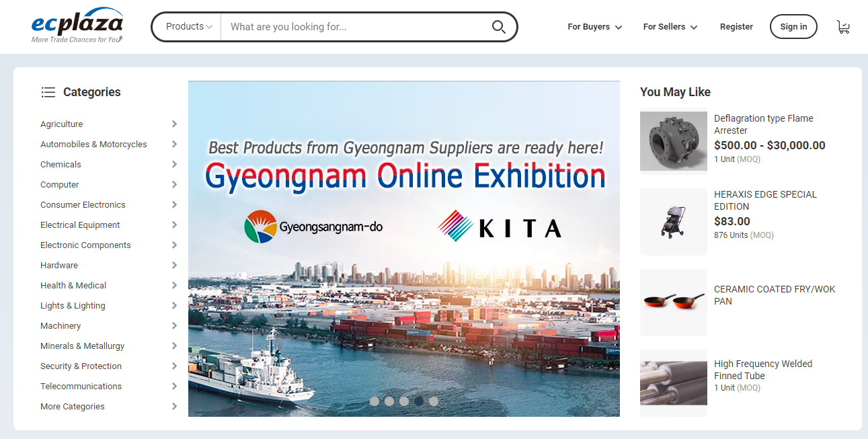Open Electrical Equipment category
Screen dimensions: 868x439
click(x=80, y=225)
